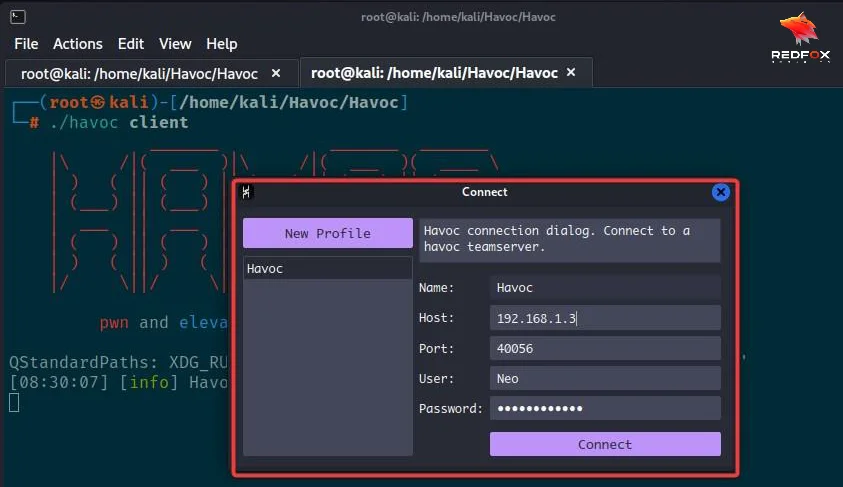Click the Havoc icon in the Connect dialog title bar
The height and width of the screenshot is (487, 843).
click(246, 192)
